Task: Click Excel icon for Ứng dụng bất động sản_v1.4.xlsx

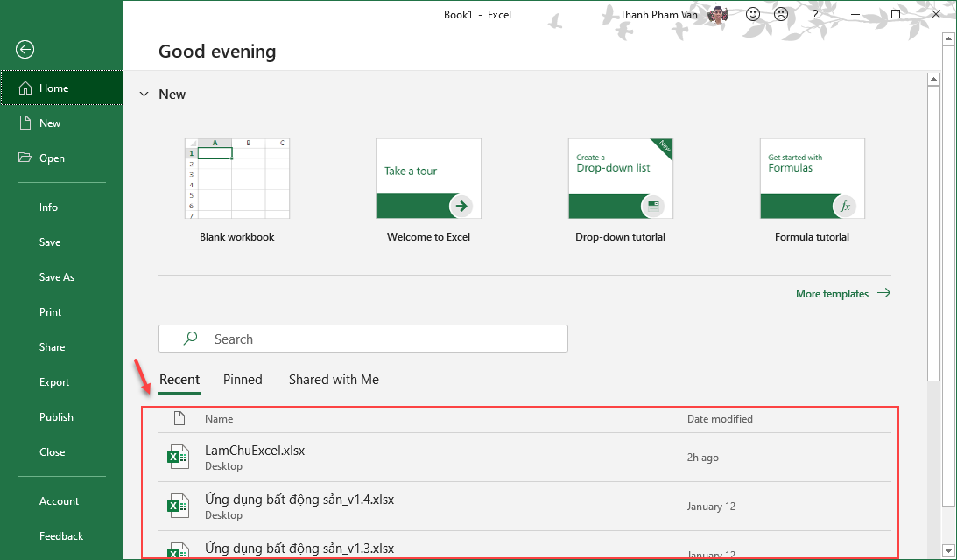Action: (178, 506)
